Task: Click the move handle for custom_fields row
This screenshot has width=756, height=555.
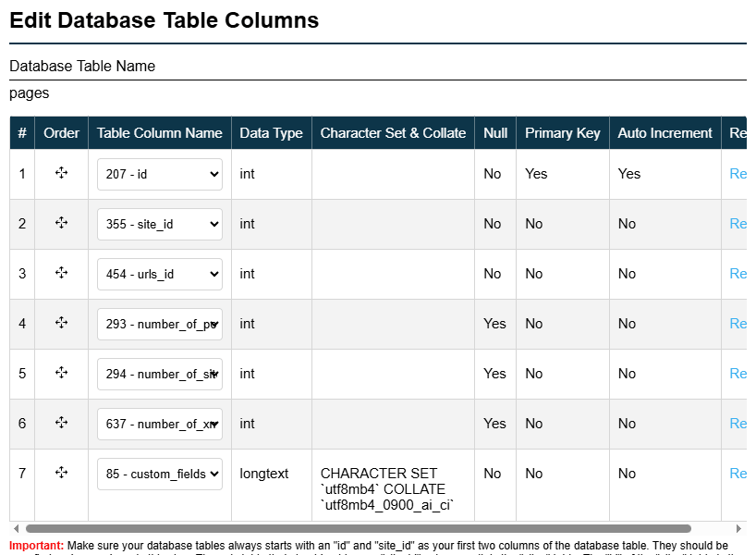Action: tap(61, 473)
